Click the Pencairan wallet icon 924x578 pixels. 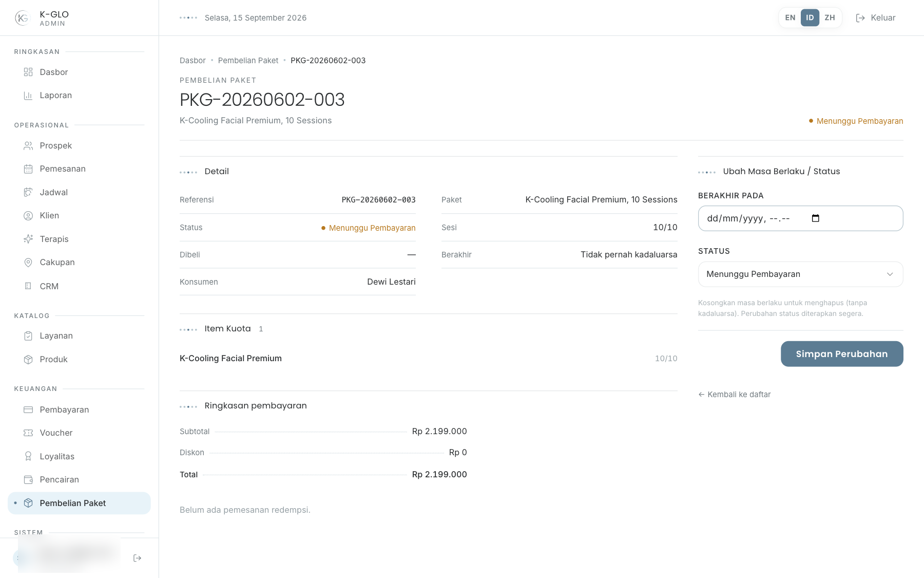coord(28,480)
